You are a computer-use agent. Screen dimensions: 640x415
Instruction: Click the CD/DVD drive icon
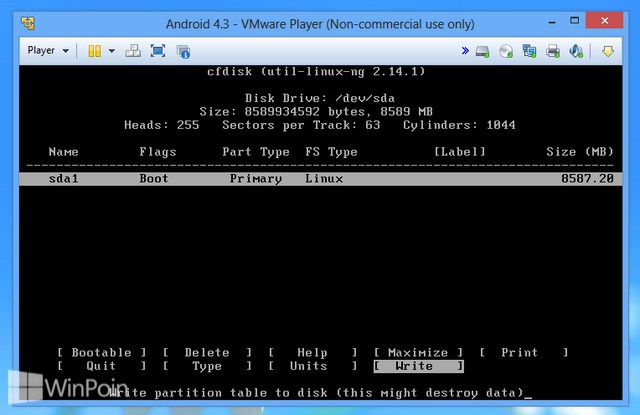[506, 51]
